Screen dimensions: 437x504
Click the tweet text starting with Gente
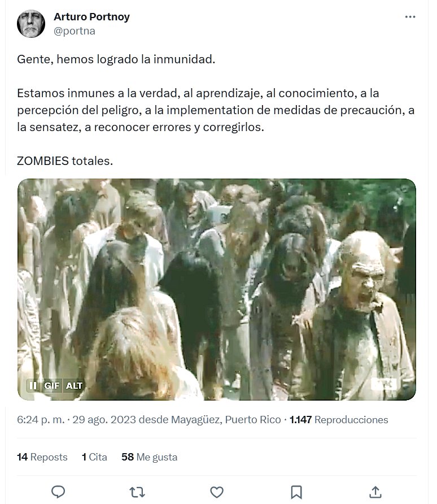[217, 110]
